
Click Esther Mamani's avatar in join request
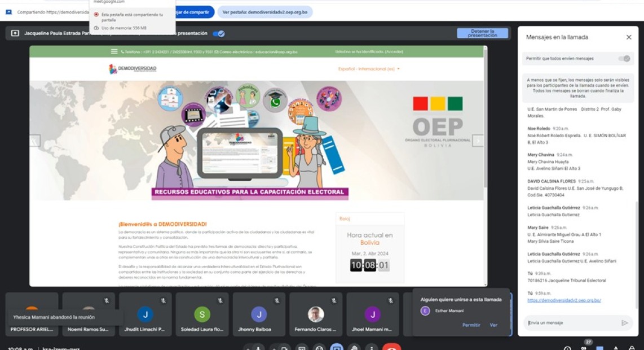tap(425, 311)
